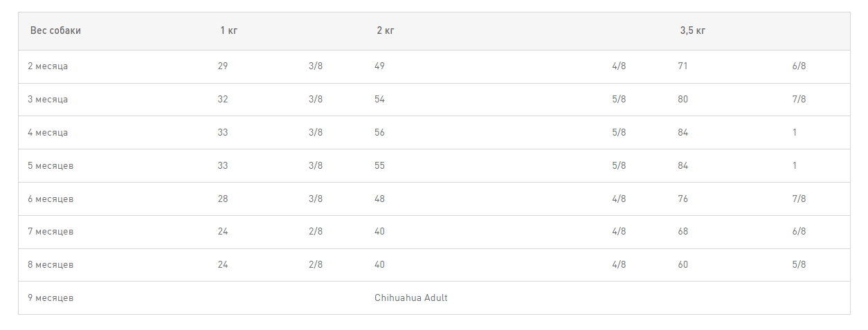Select the value 60 in 8-month row
This screenshot has width=868, height=330.
682,265
